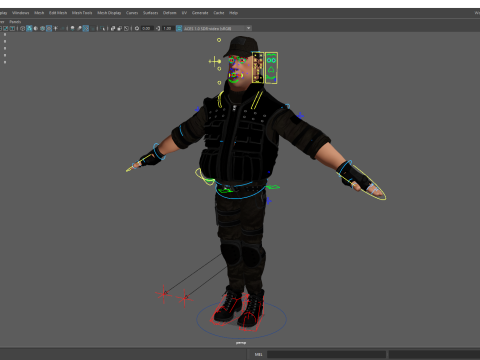Screen dimensions: 480x360
Task: Open the Cache menu
Action: pos(219,13)
